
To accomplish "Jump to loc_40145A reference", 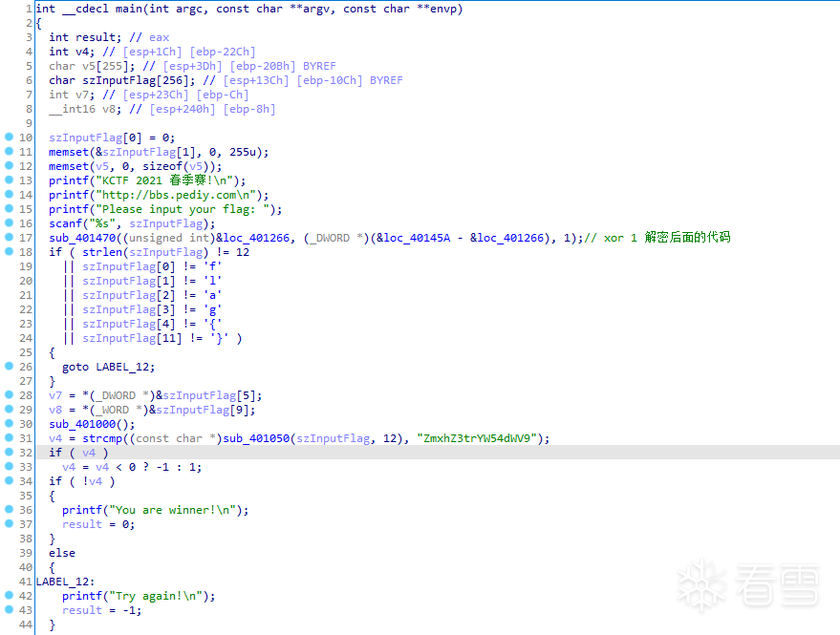I will point(417,238).
